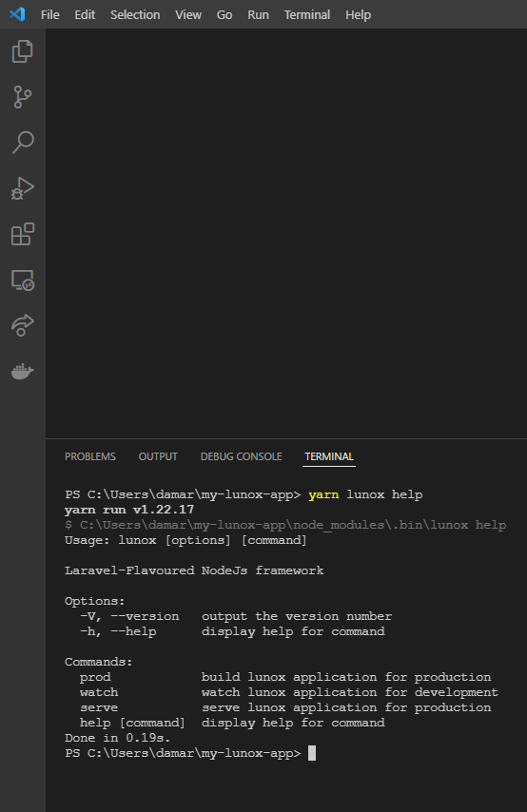Open the Explorer view icon
Viewport: 527px width, 812px height.
click(x=22, y=51)
